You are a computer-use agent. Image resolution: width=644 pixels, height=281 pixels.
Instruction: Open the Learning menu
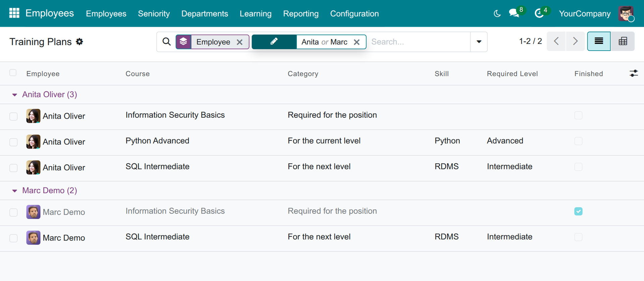pos(256,13)
